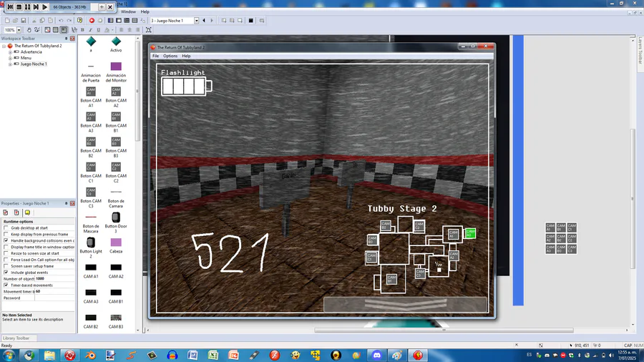The image size is (644, 362).
Task: Expand the Menu frame node
Action: [10, 58]
